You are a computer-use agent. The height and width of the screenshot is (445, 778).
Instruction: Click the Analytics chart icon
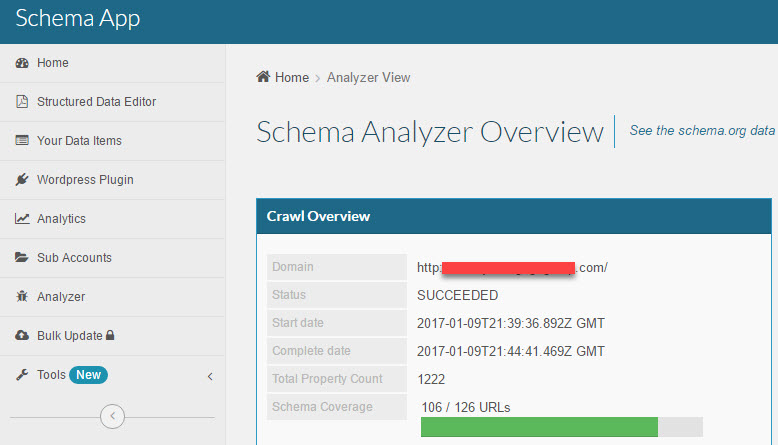click(22, 219)
